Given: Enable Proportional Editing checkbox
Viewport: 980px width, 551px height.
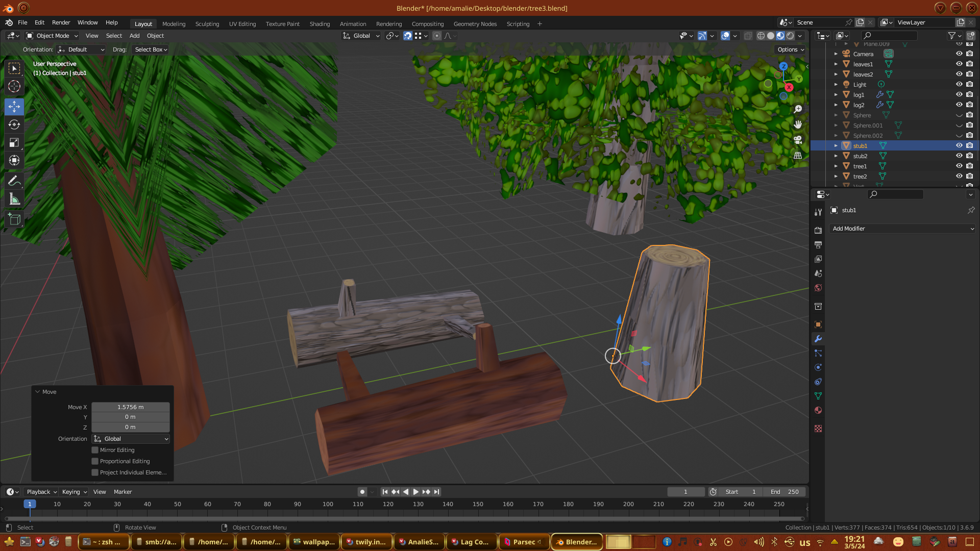Looking at the screenshot, I should (95, 461).
